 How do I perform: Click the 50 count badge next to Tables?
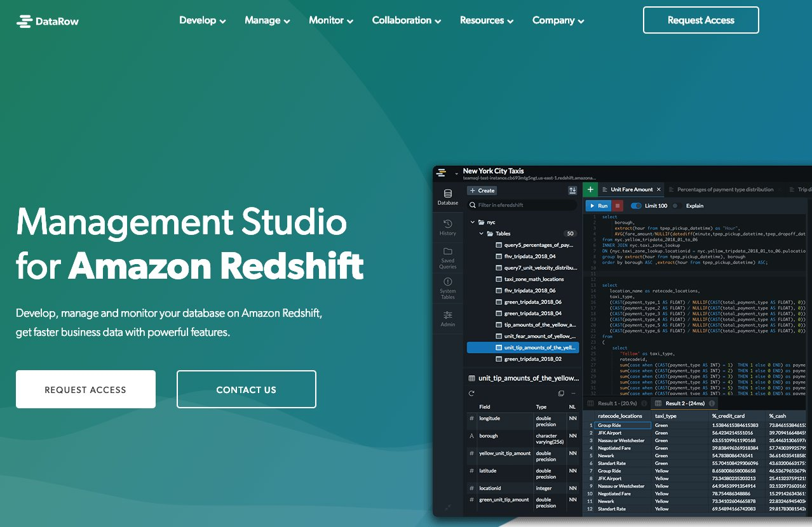click(x=570, y=234)
